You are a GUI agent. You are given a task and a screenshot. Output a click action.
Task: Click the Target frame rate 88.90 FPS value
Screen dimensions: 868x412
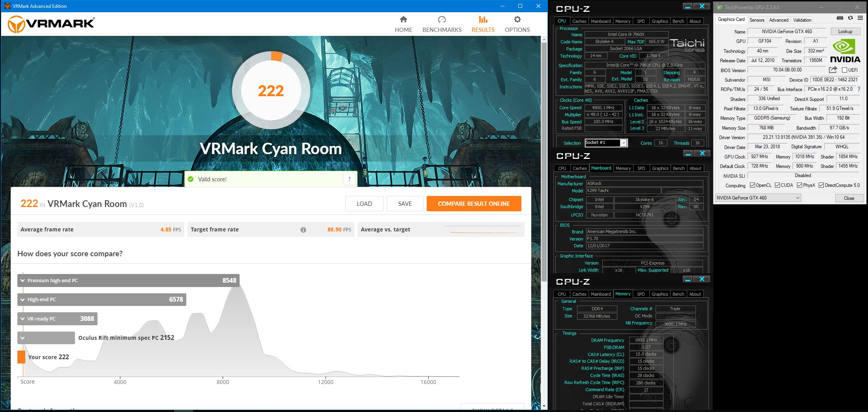(x=339, y=229)
